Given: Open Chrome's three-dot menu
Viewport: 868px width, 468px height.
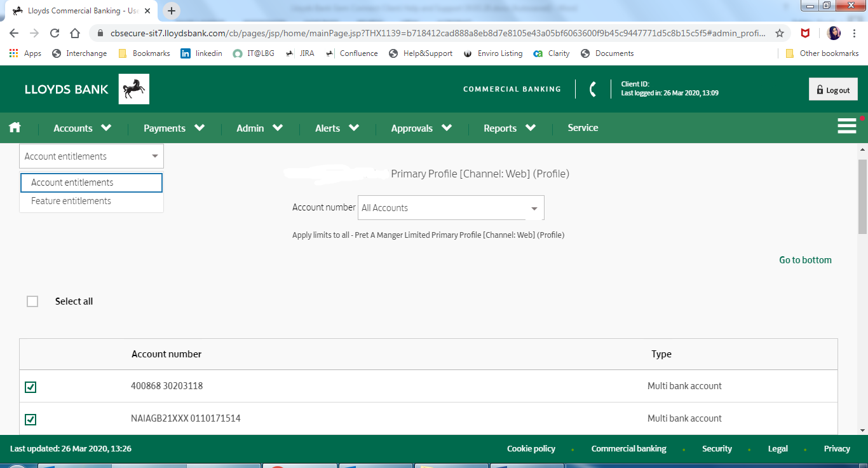Looking at the screenshot, I should point(855,33).
